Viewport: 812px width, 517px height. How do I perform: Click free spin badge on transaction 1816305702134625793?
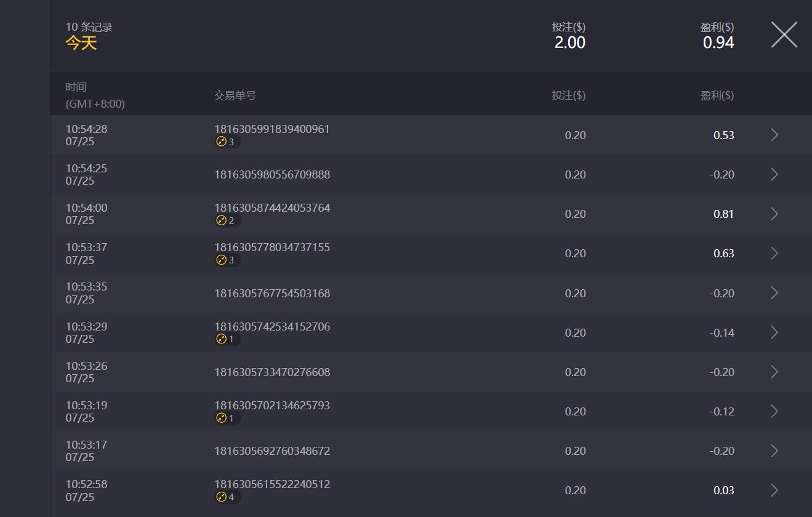click(x=227, y=418)
